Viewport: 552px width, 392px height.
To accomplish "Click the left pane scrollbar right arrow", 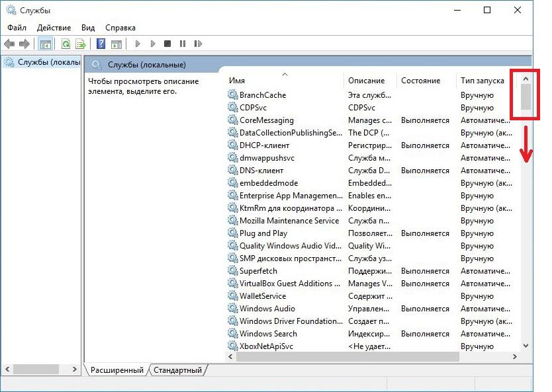I will tap(74, 369).
